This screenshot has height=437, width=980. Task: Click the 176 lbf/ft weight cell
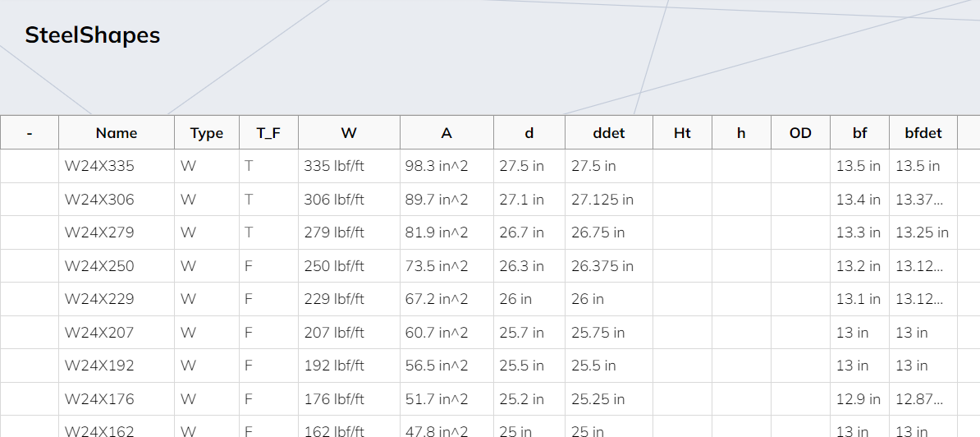[350, 399]
